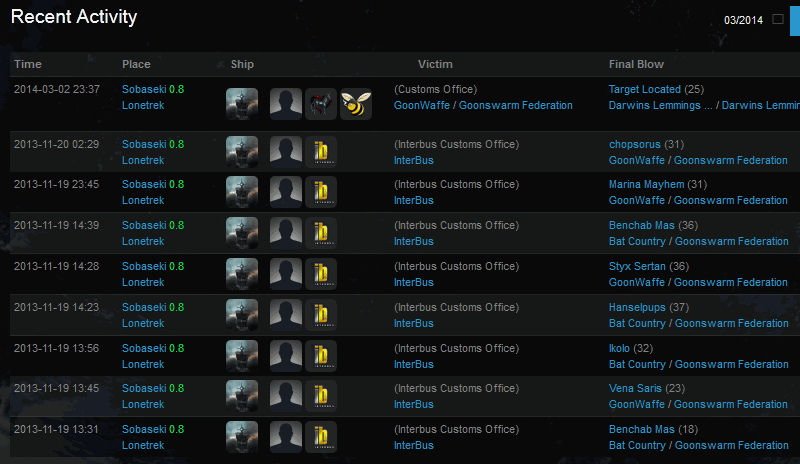The width and height of the screenshot is (800, 464).
Task: Open the customs office ship icon in the 2013-11-19 13:31 row
Action: point(242,437)
